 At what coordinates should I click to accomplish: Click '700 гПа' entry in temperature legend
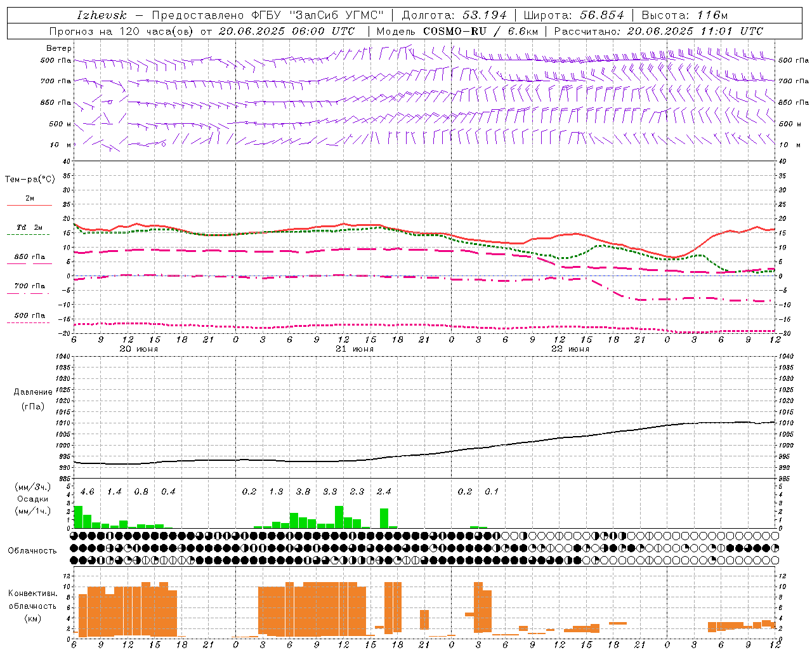(30, 286)
